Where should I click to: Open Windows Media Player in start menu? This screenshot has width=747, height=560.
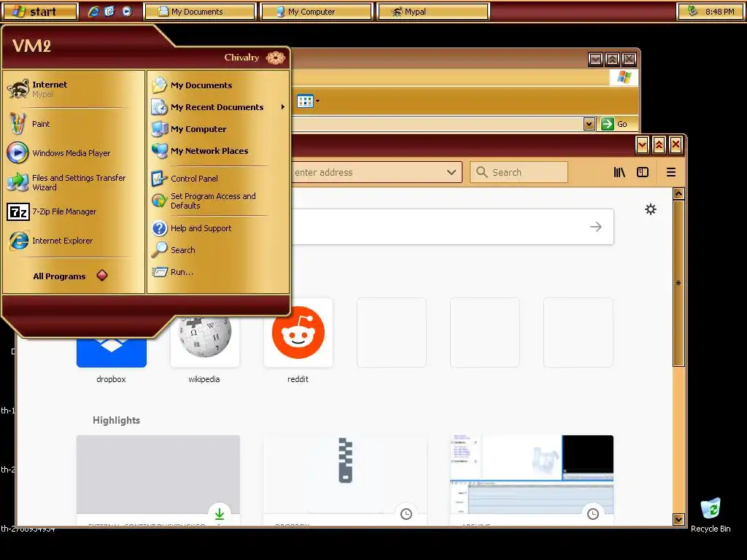59,153
